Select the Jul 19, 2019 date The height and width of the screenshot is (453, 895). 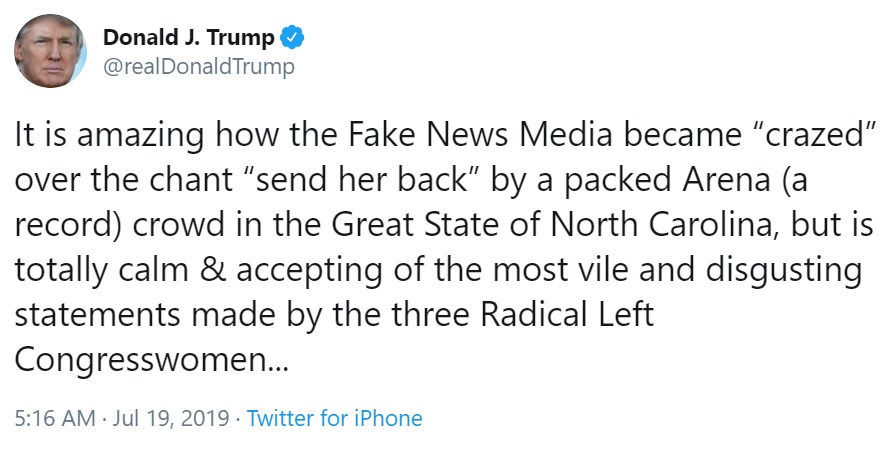click(171, 418)
